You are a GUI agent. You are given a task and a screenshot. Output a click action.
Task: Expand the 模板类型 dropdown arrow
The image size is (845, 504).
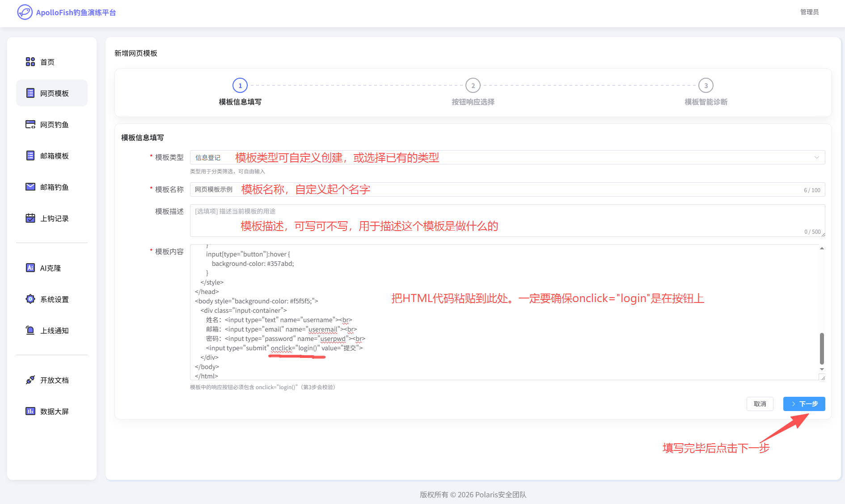point(816,157)
